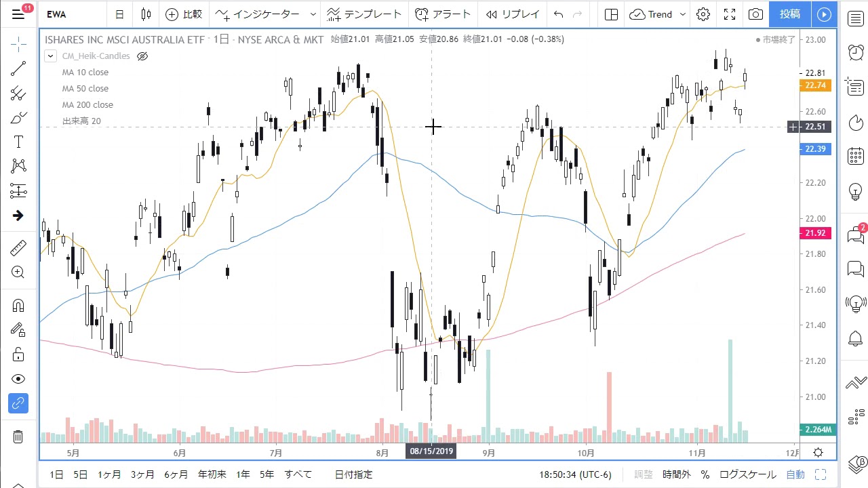Take a chart snapshot with camera icon
This screenshot has height=488, width=868.
[755, 14]
